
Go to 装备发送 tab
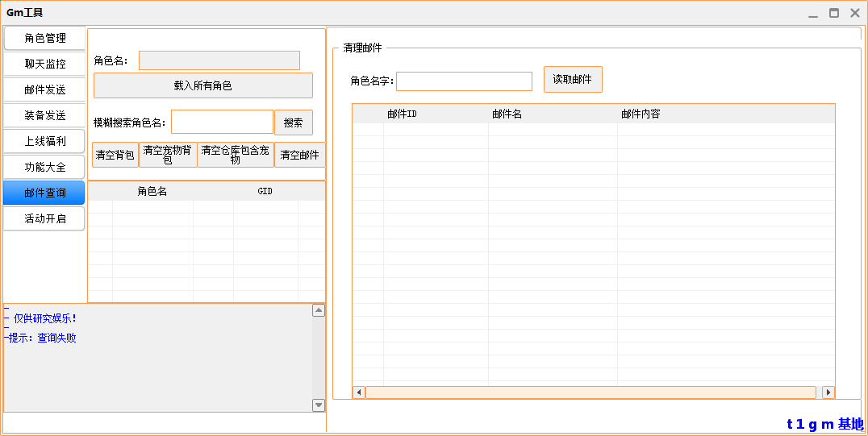point(44,115)
